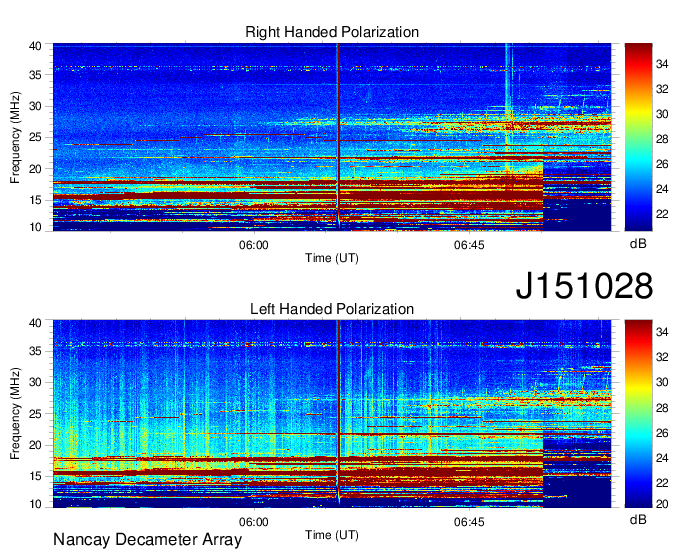This screenshot has width=680, height=552.
Task: Click the top plot's 'Frequency (MHz)' axis label
Action: click(x=15, y=137)
